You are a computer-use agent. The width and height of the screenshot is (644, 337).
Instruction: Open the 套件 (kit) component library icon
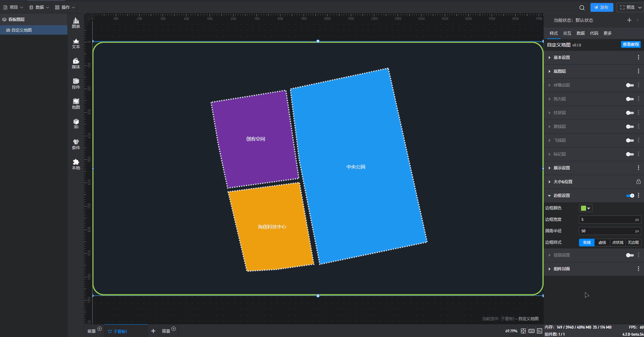[x=76, y=144]
